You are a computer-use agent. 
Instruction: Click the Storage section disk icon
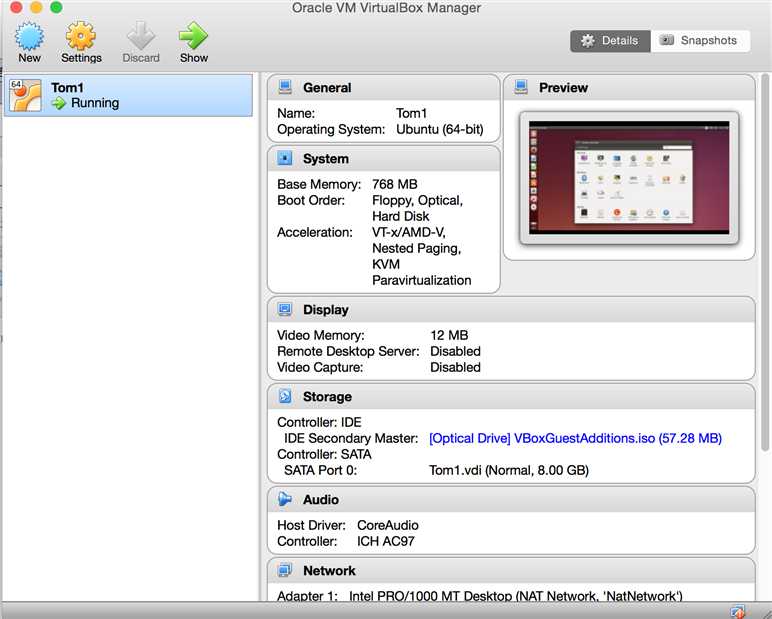coord(285,396)
